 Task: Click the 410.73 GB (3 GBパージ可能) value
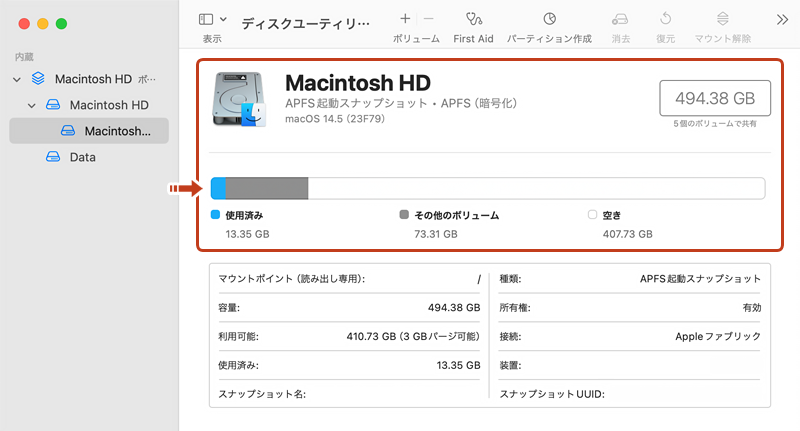point(413,337)
